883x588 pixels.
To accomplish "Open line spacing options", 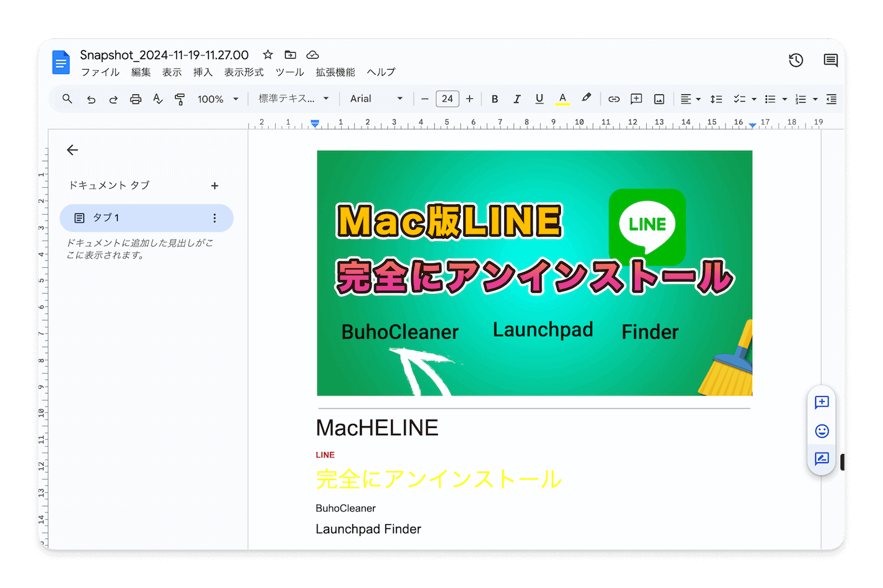I will tap(716, 99).
